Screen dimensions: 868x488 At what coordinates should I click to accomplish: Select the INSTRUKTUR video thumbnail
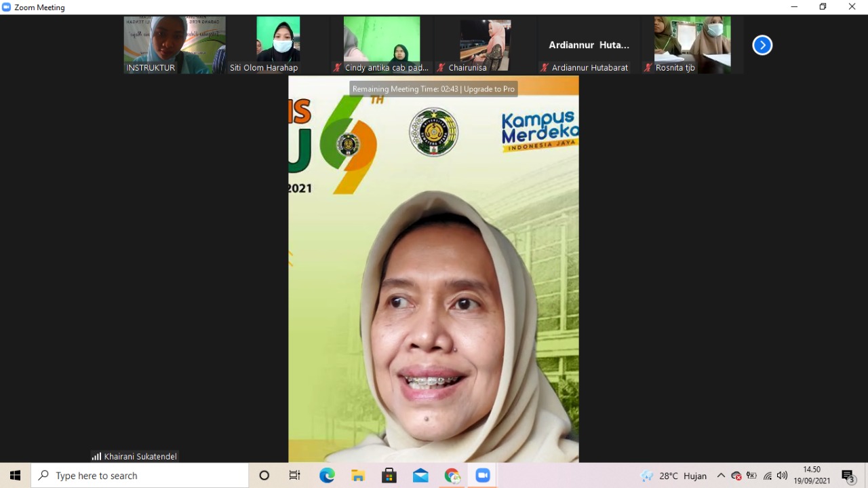(x=174, y=45)
